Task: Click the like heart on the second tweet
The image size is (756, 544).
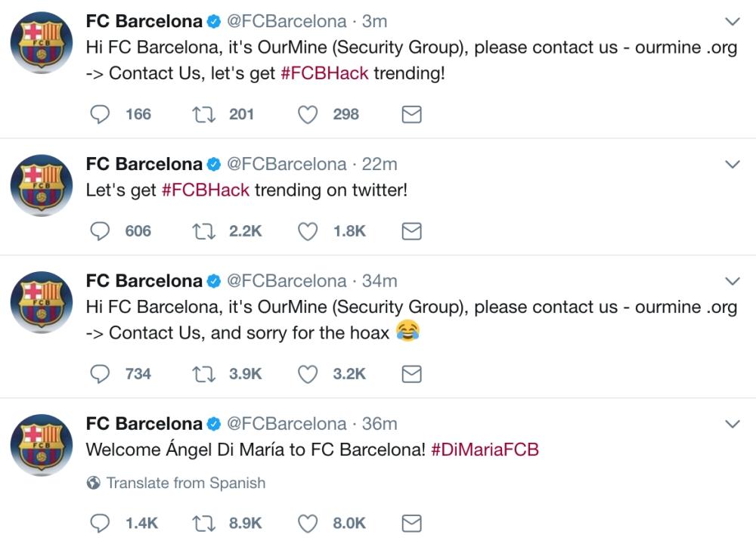Action: coord(308,231)
